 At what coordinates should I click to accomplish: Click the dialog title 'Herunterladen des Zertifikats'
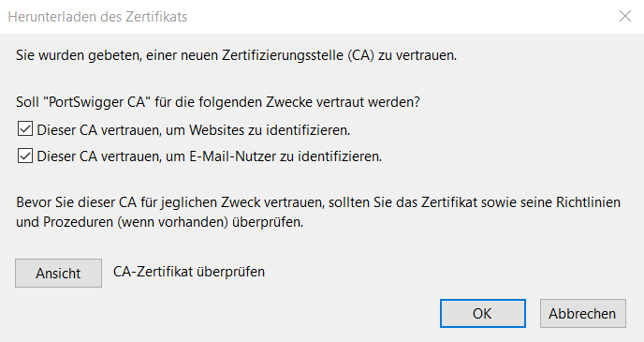coord(97,17)
